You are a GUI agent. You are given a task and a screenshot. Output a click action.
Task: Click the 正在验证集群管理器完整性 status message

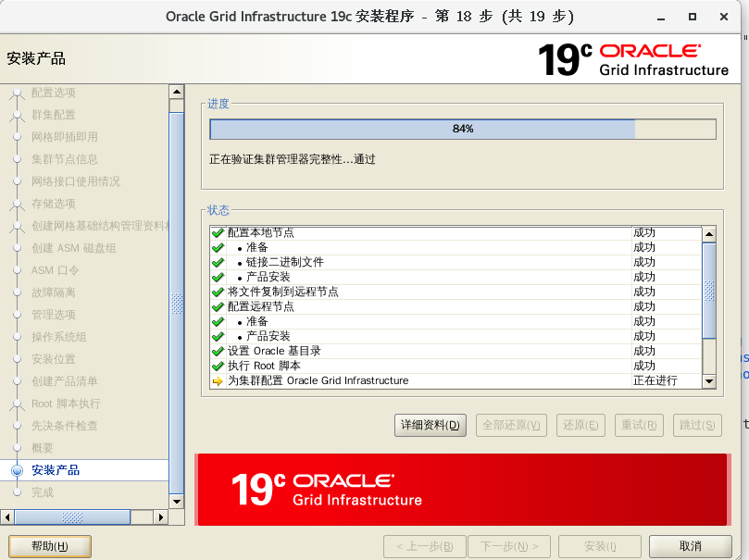click(x=293, y=159)
